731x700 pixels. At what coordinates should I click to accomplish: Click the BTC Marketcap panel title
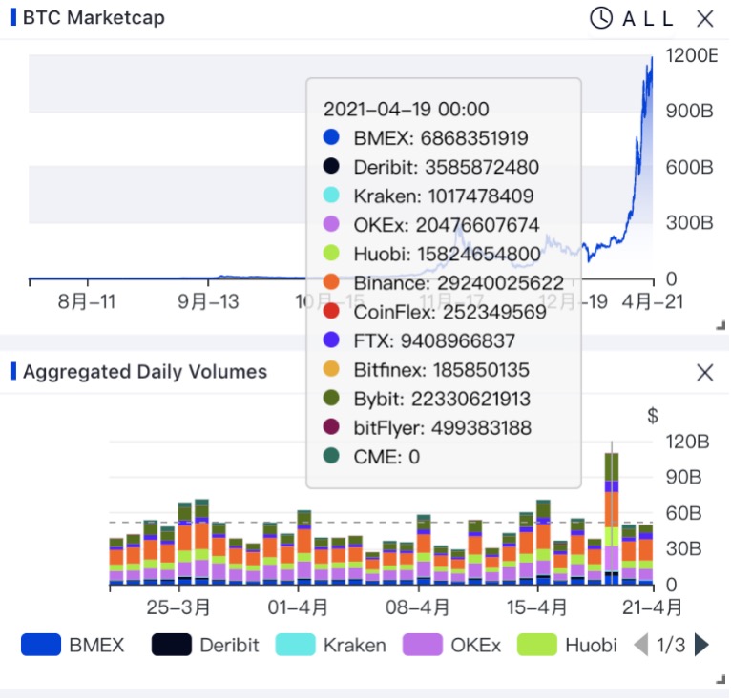coord(94,18)
